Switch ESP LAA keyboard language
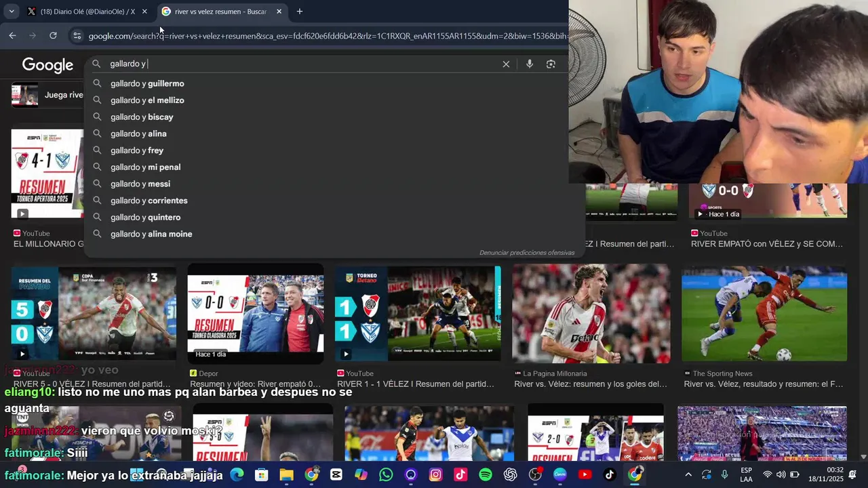Viewport: 868px width, 488px height. click(746, 474)
